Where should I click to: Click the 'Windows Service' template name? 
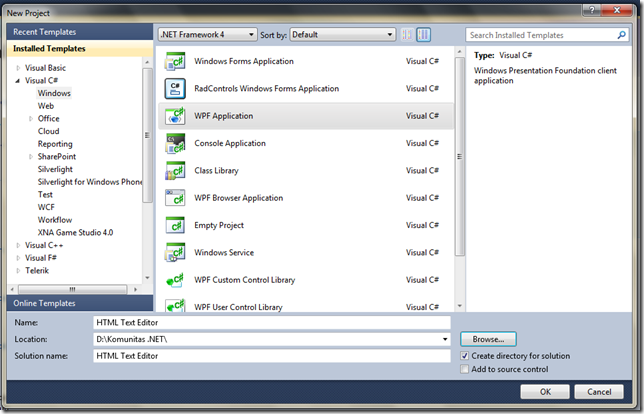pyautogui.click(x=224, y=253)
